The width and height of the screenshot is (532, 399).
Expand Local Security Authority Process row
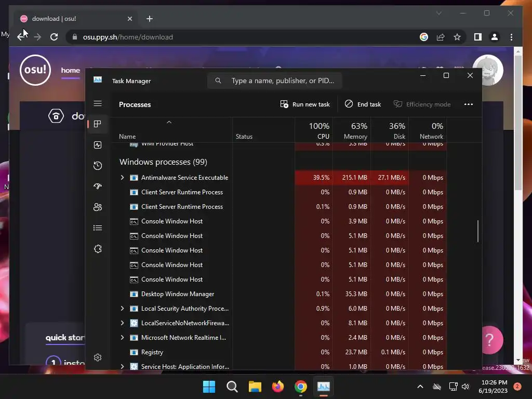pos(122,309)
